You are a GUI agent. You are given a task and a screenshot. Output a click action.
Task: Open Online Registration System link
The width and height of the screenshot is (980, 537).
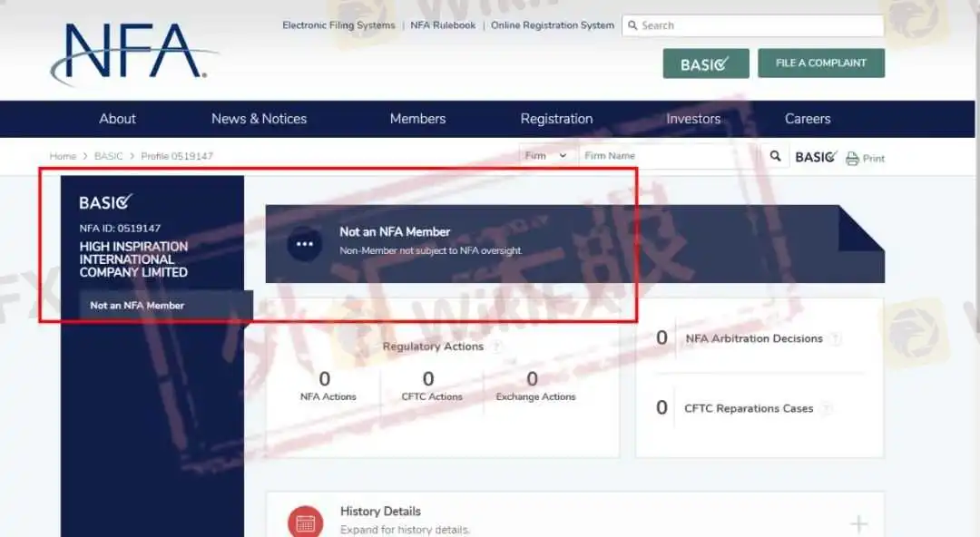(553, 25)
